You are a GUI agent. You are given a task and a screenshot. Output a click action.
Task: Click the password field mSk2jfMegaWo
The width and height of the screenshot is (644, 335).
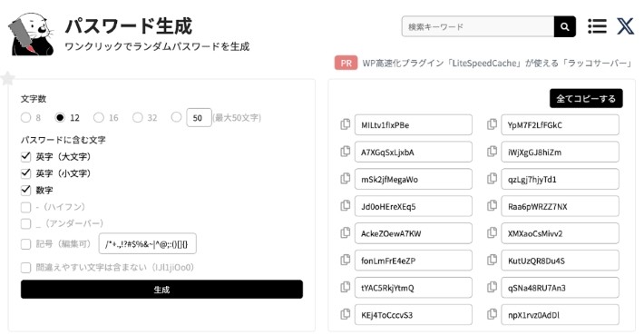tap(414, 179)
